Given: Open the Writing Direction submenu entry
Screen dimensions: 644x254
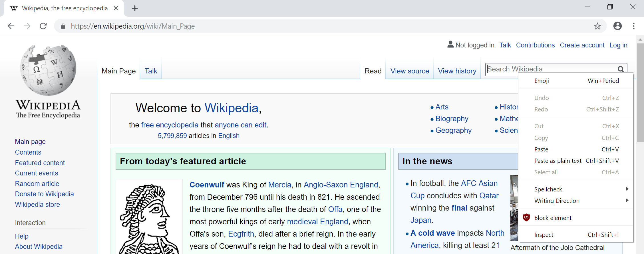Looking at the screenshot, I should 576,201.
